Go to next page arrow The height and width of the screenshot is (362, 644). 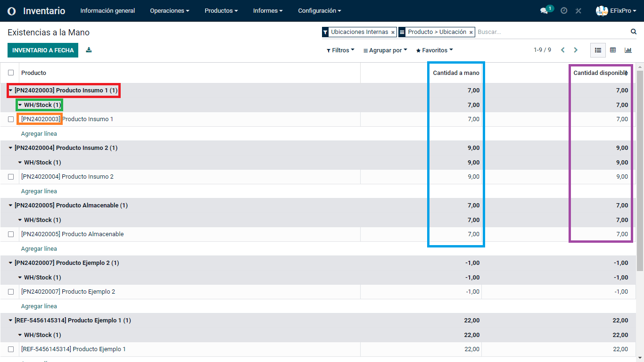576,50
